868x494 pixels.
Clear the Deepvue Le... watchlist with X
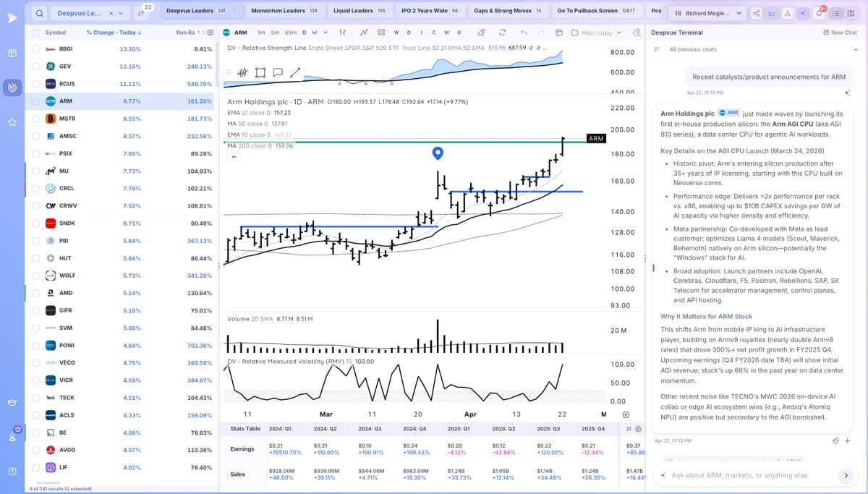click(110, 13)
